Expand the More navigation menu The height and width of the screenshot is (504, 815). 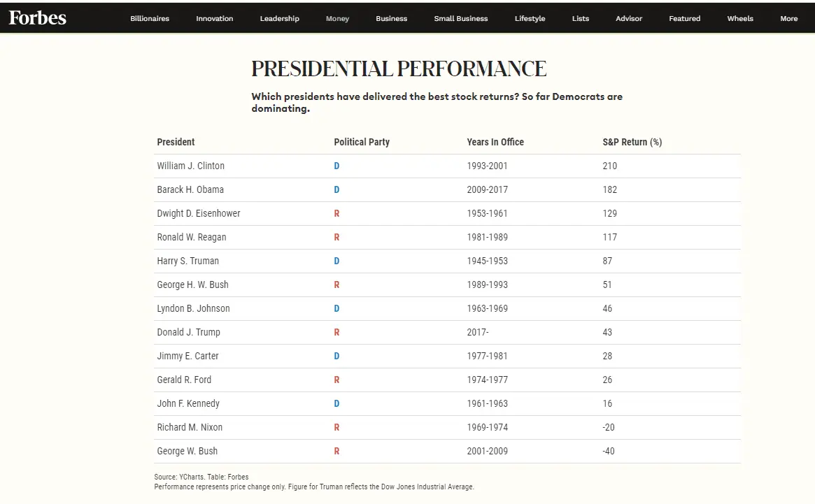pyautogui.click(x=789, y=19)
